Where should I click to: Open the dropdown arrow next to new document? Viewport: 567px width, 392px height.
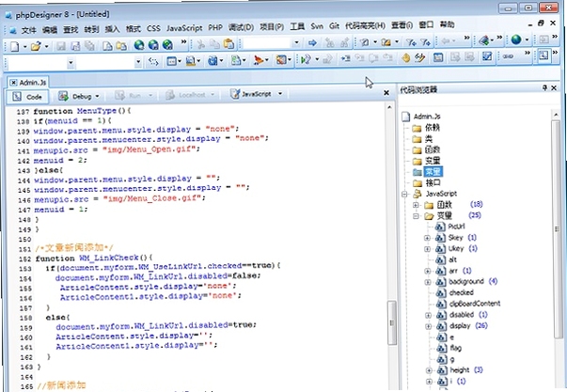click(x=25, y=46)
